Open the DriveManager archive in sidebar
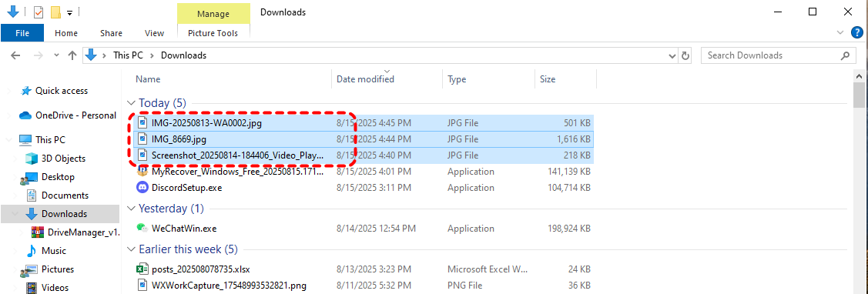868x294 pixels. click(x=83, y=232)
